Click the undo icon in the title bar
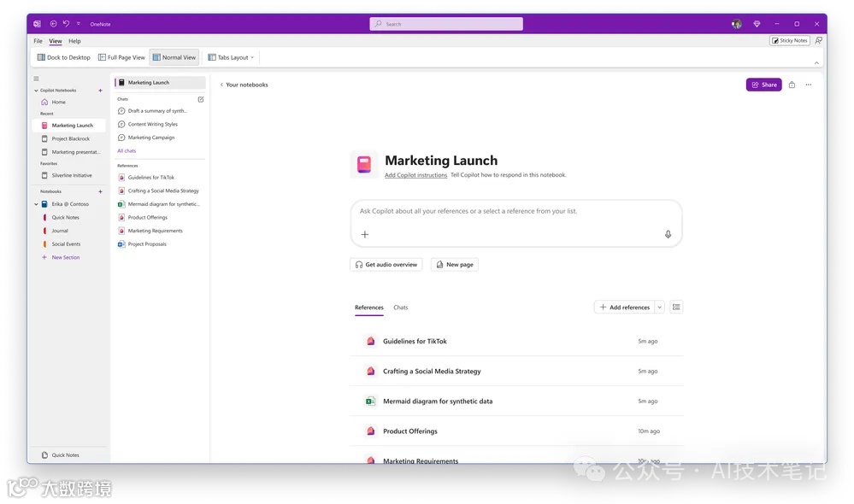854x504 pixels. coord(67,24)
